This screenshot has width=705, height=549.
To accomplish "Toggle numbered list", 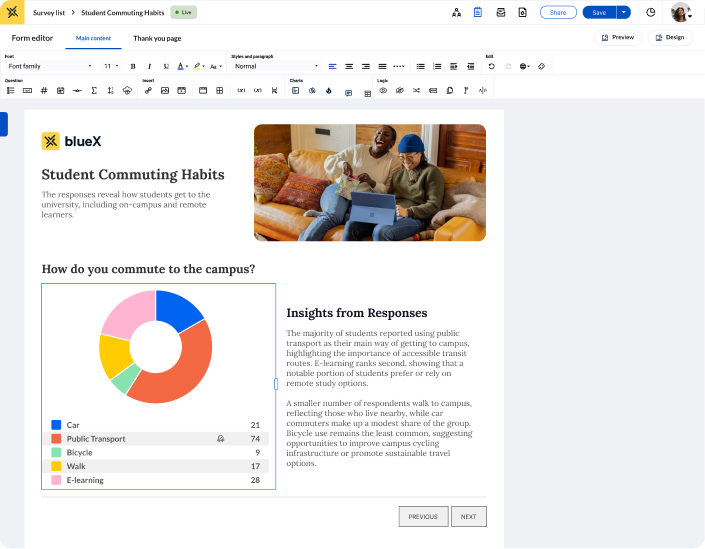I will click(x=437, y=66).
